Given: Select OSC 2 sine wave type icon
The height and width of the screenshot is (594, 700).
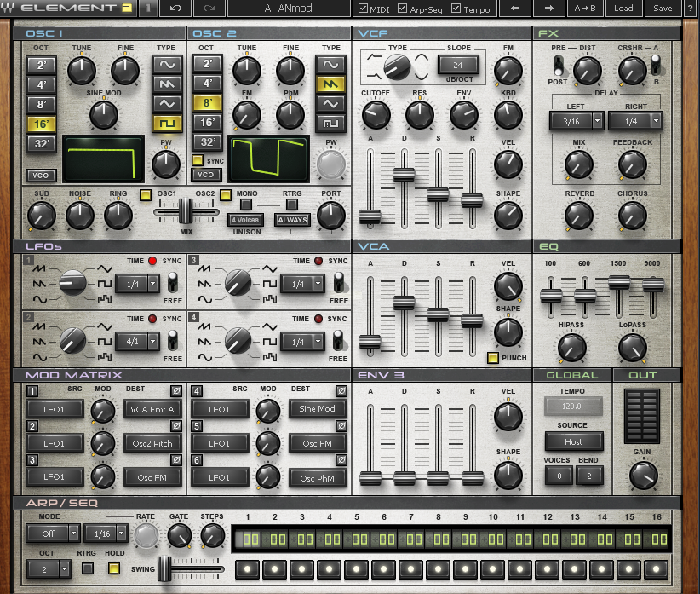Looking at the screenshot, I should click(x=330, y=65).
